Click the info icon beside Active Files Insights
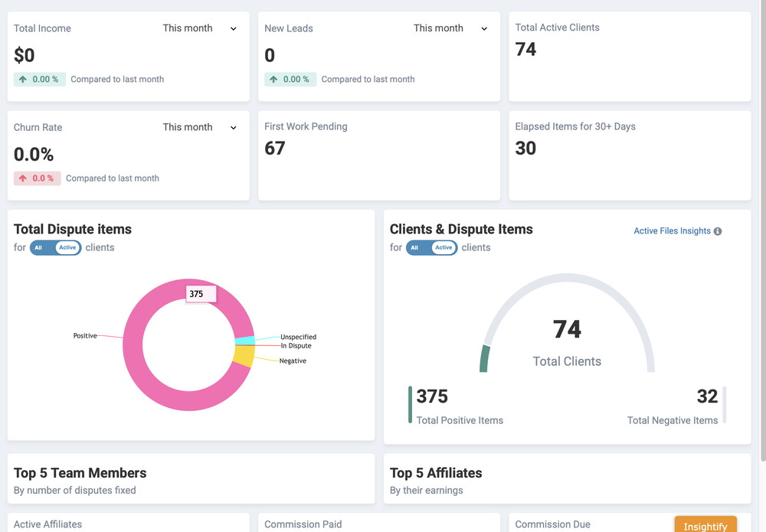The image size is (766, 532). point(719,230)
